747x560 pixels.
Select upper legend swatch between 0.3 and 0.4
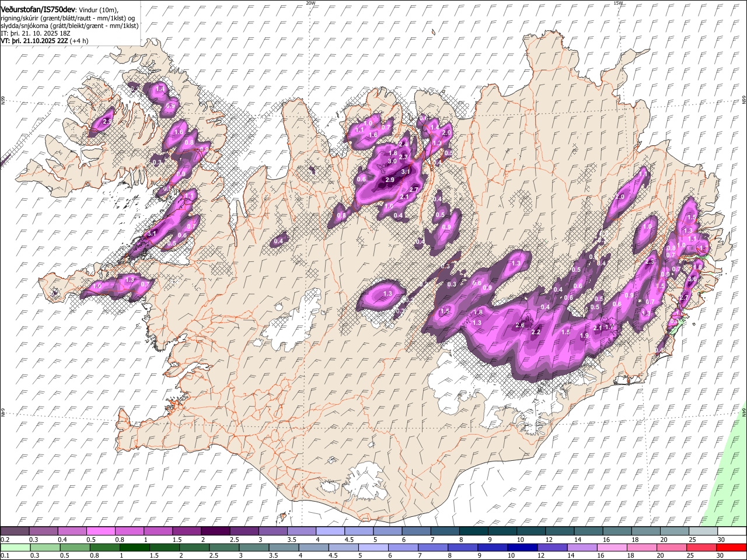[x=43, y=531]
